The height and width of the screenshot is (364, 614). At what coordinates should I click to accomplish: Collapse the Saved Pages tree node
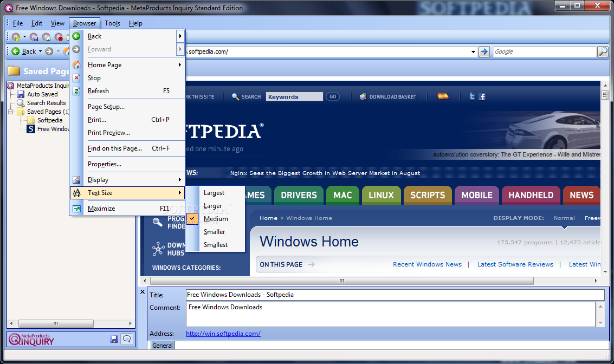tap(10, 112)
